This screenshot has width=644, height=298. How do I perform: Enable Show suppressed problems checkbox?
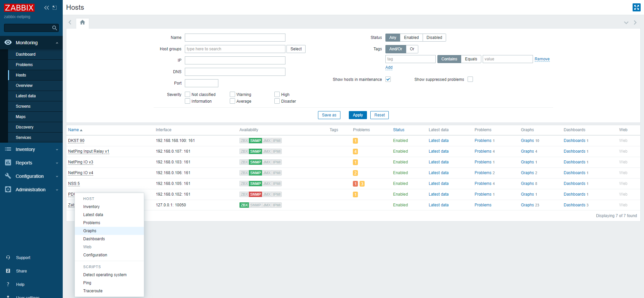pyautogui.click(x=470, y=80)
